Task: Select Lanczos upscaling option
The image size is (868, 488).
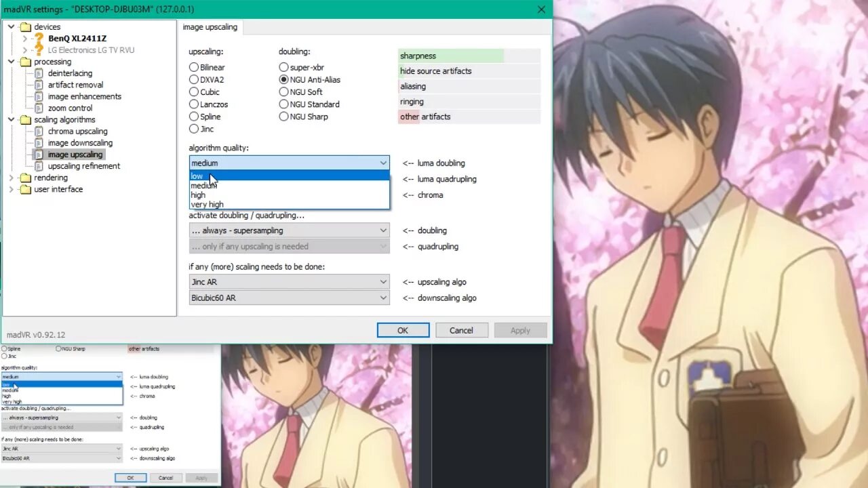Action: [x=194, y=104]
